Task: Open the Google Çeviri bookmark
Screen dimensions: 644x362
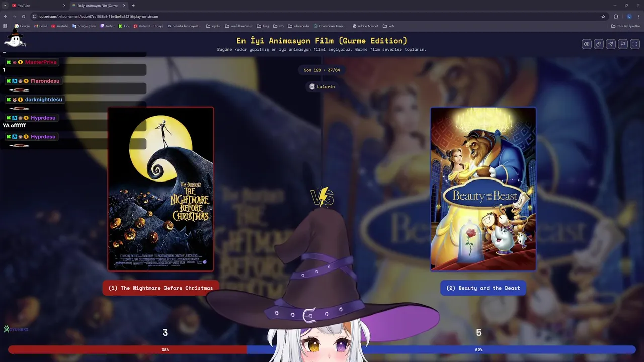Action: (84, 26)
